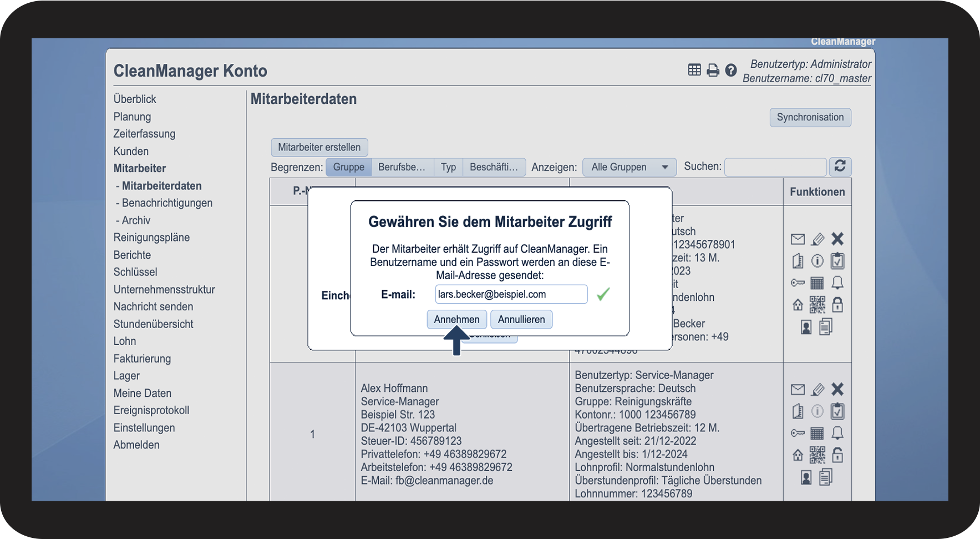Click open booklet icon in Becker row

[798, 261]
